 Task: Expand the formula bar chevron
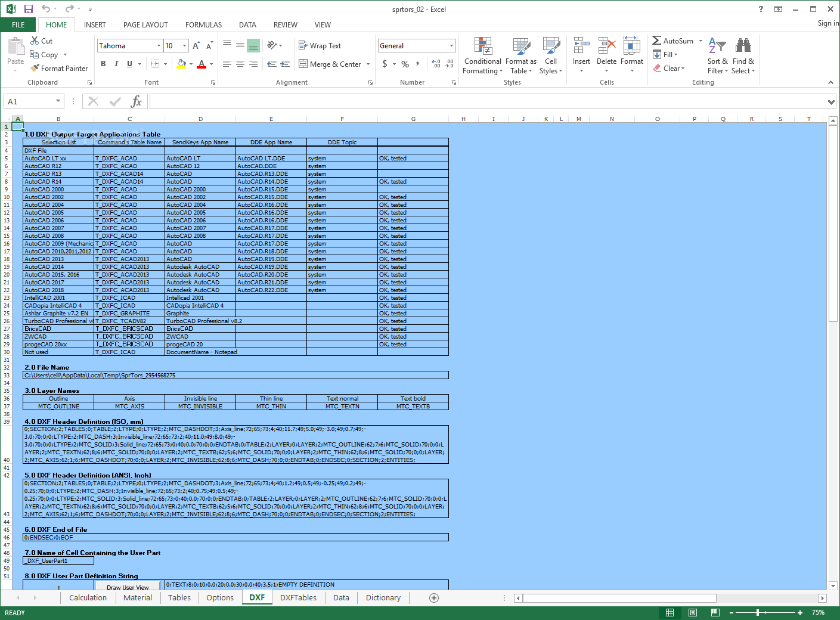[x=831, y=102]
